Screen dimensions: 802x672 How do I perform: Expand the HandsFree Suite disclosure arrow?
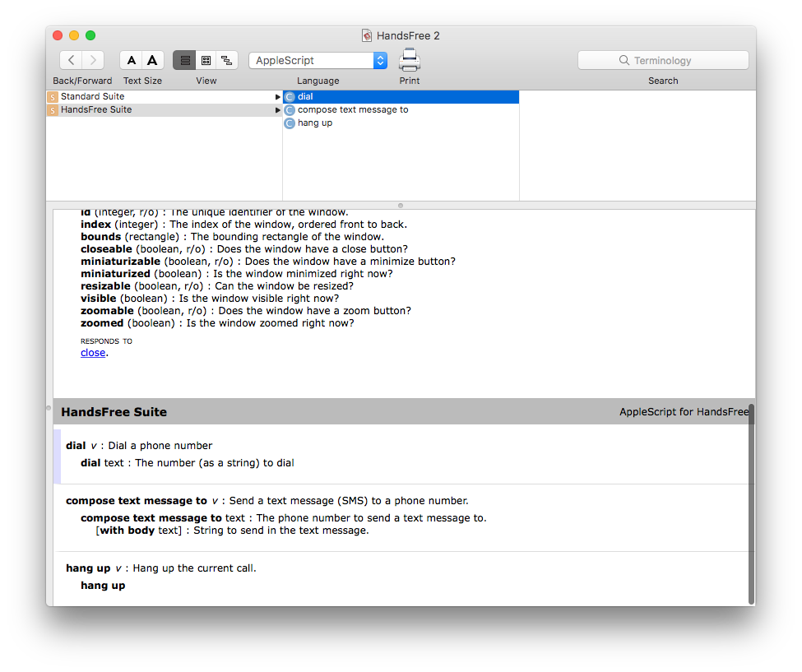277,110
